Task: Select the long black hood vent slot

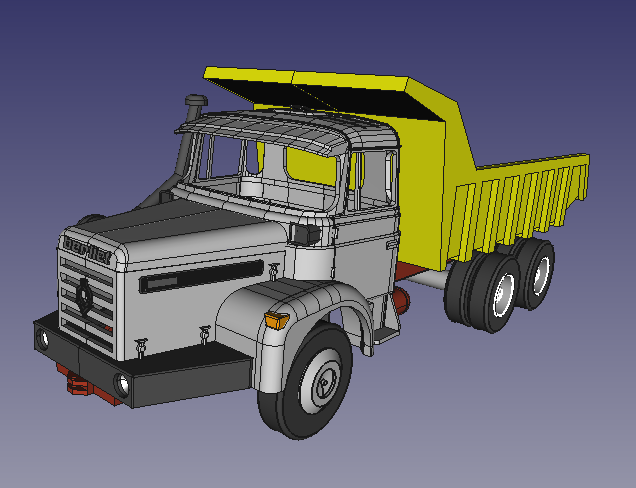Action: pos(202,276)
